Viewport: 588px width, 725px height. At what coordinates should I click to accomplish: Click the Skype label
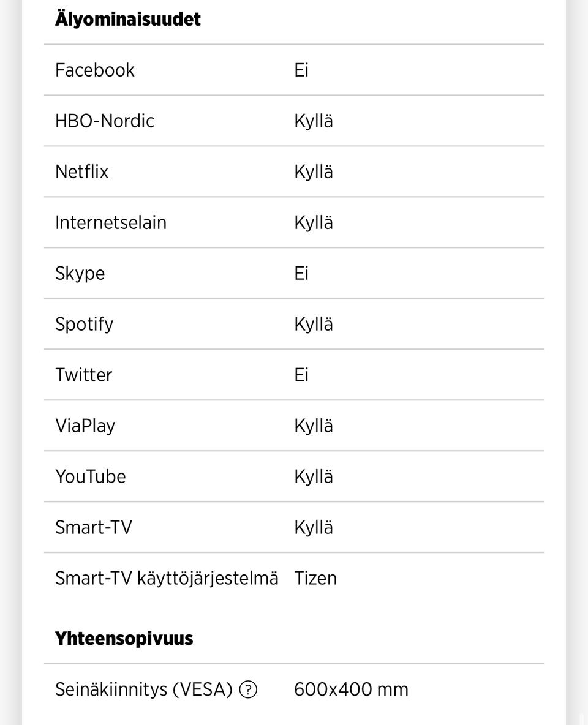click(80, 273)
